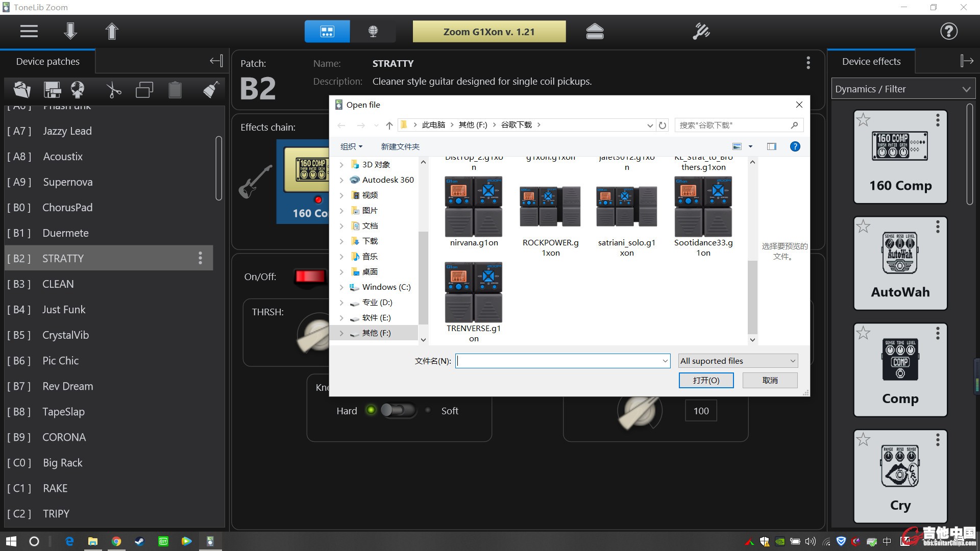Switch to the pedalboard view icon
This screenshot has width=980, height=551.
327,31
